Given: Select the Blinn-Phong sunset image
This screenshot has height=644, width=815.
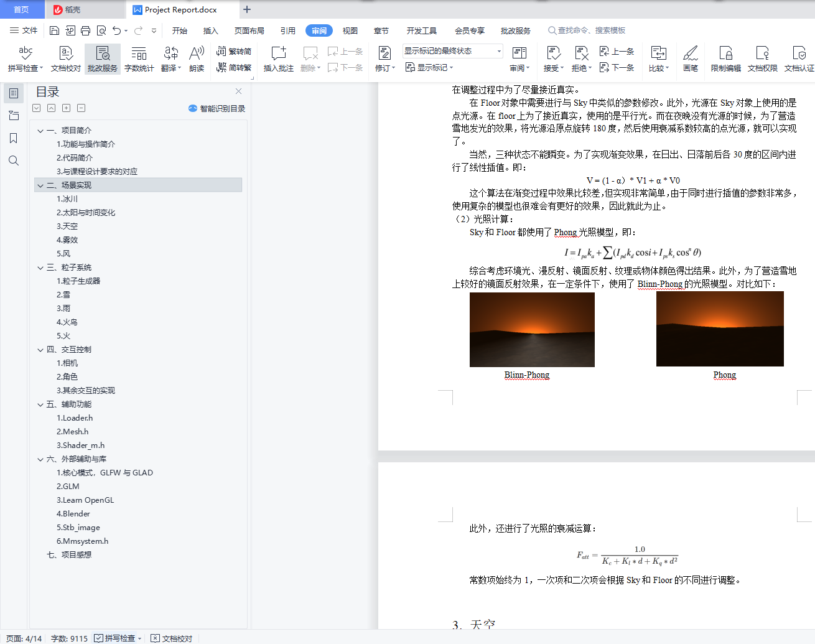Looking at the screenshot, I should coord(532,330).
